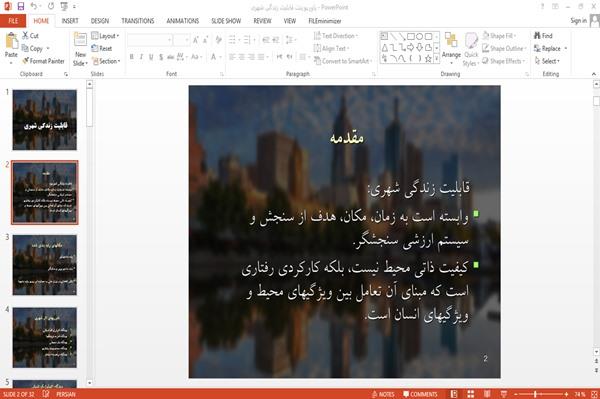This screenshot has height=399, width=600.
Task: Click the PERSIAN language indicator
Action: 66,394
